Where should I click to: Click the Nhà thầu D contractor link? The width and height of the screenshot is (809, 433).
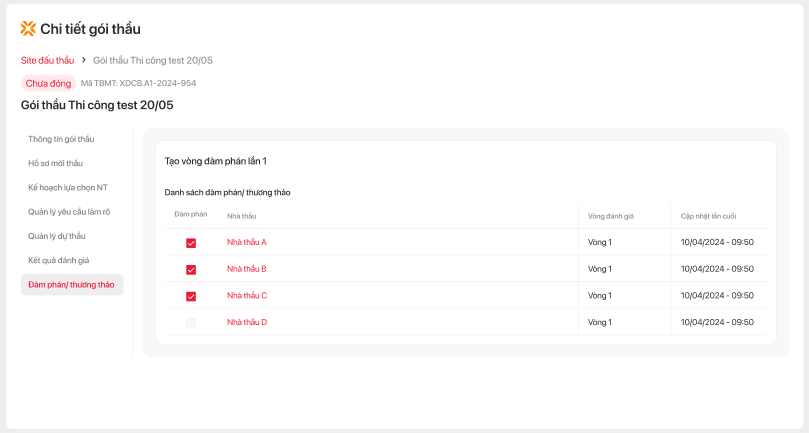[247, 322]
